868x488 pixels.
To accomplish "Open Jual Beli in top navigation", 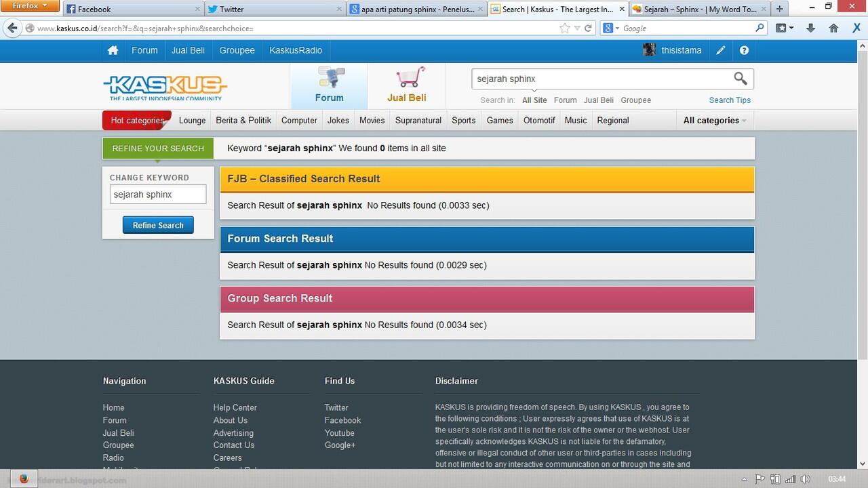I will [x=188, y=50].
